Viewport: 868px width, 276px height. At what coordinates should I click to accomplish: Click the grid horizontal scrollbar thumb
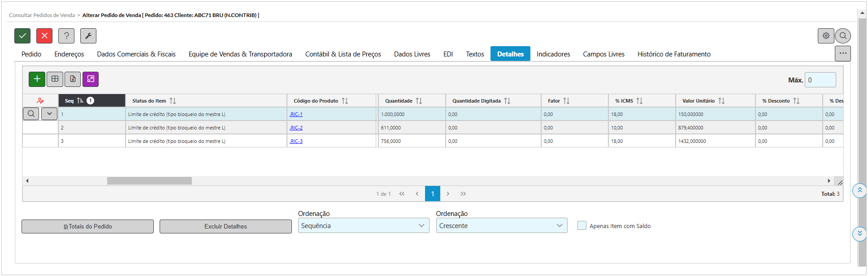(149, 181)
